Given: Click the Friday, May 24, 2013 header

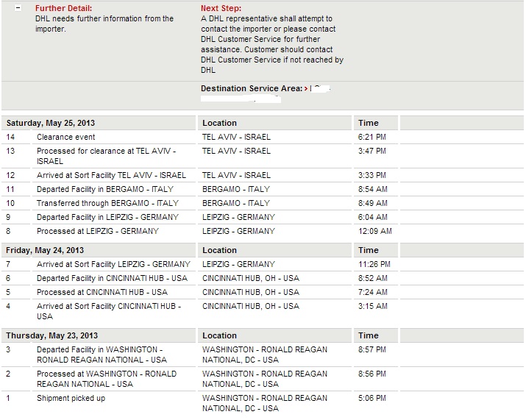Looking at the screenshot, I should [46, 250].
